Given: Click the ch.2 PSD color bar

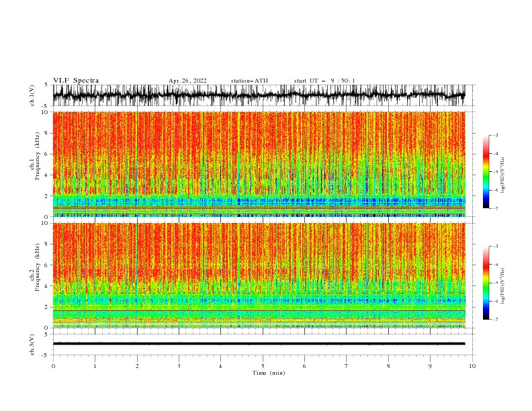Looking at the screenshot, I should tap(486, 283).
